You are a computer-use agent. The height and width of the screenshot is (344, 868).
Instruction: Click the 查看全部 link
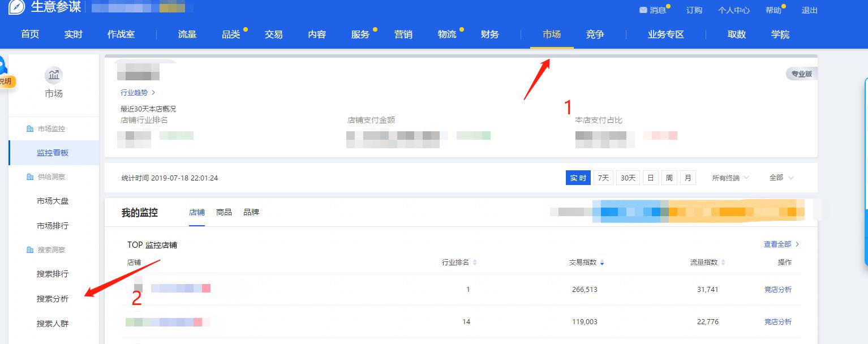point(778,244)
